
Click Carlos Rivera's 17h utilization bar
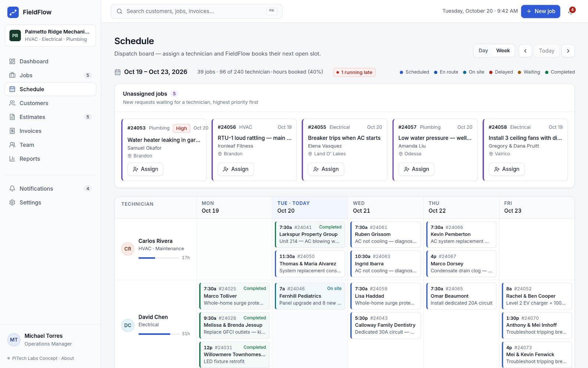159,258
